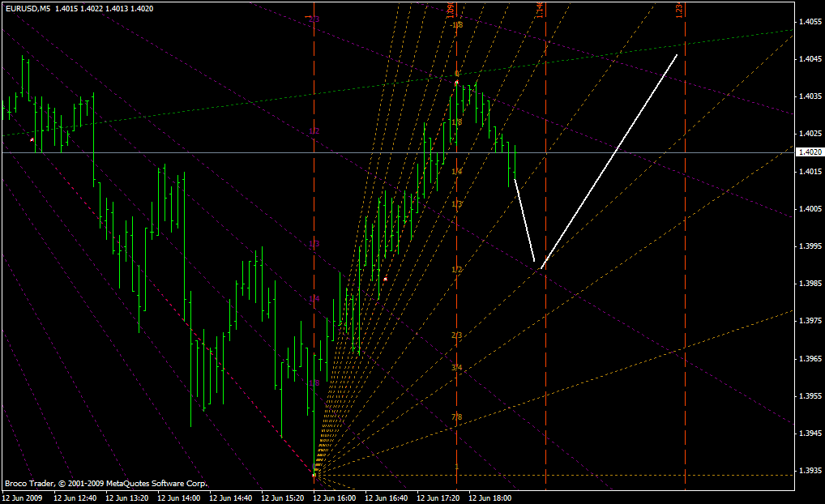Click the 12 Jun 15:20 time label
The width and height of the screenshot is (825, 504).
point(283,498)
